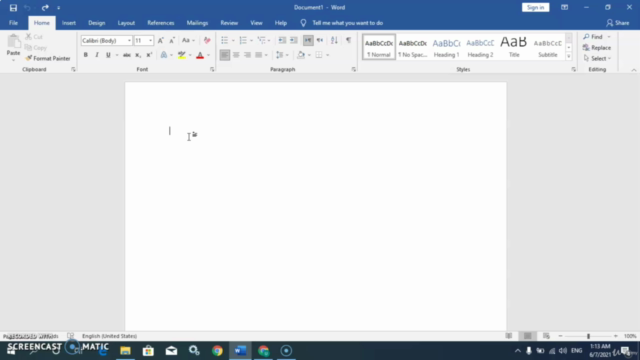Open Font dialog launcher
The image size is (640, 360).
pyautogui.click(x=212, y=70)
